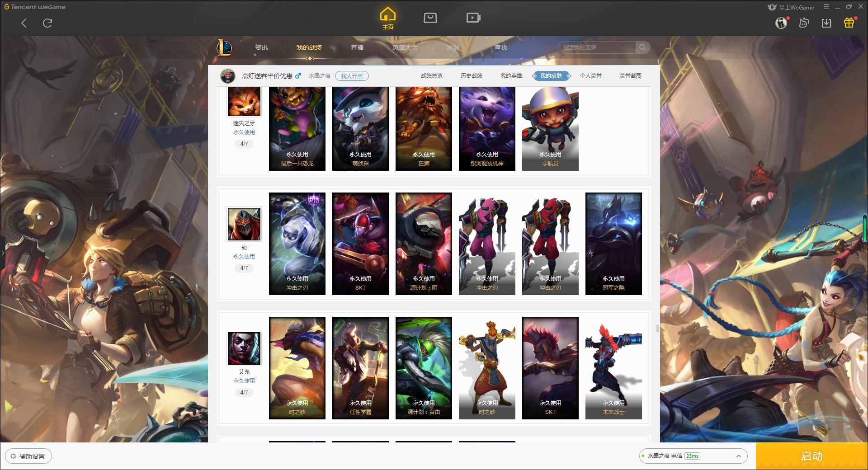Focus the 搜索我的英雄 search field
Viewport: 868px width, 470px height.
(x=598, y=47)
